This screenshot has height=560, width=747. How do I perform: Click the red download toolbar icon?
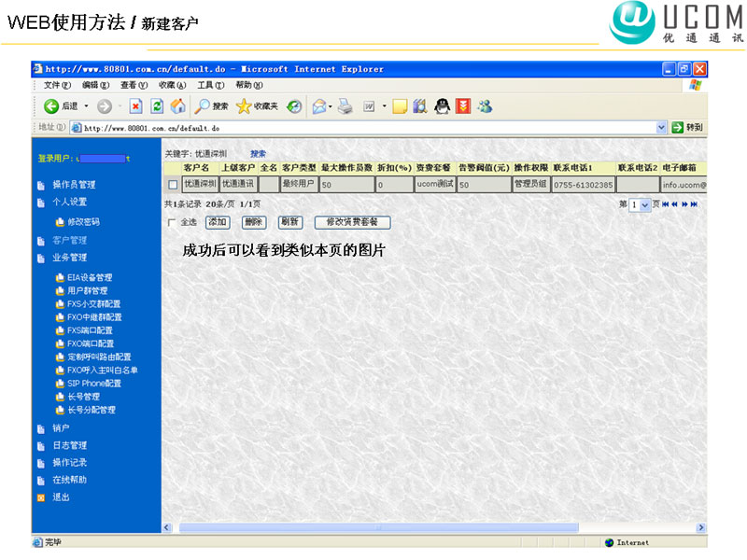tap(463, 106)
